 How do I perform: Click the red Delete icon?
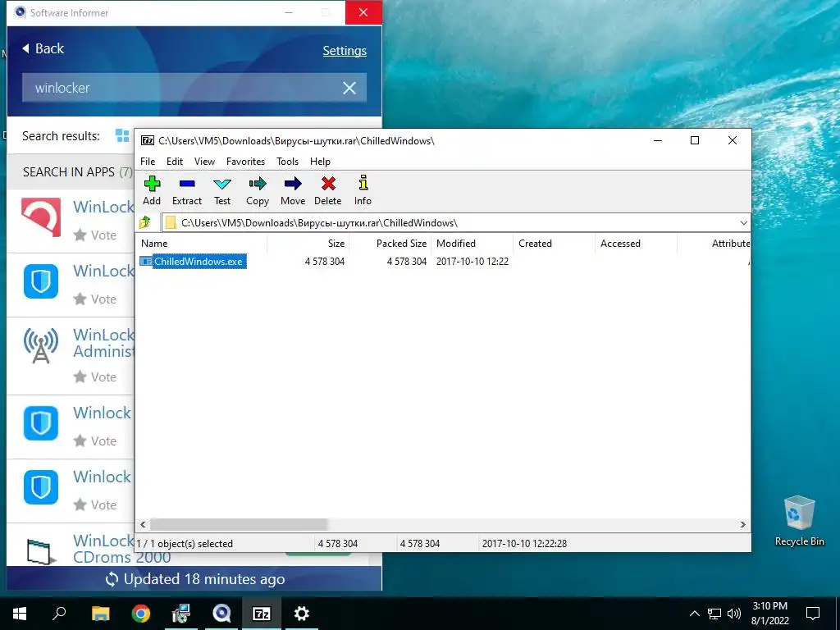(x=328, y=184)
